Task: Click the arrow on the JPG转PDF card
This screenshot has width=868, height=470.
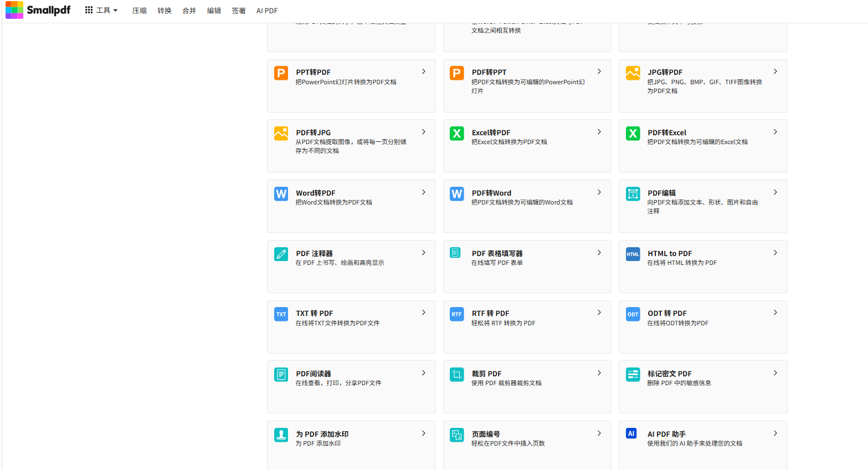Action: point(775,71)
